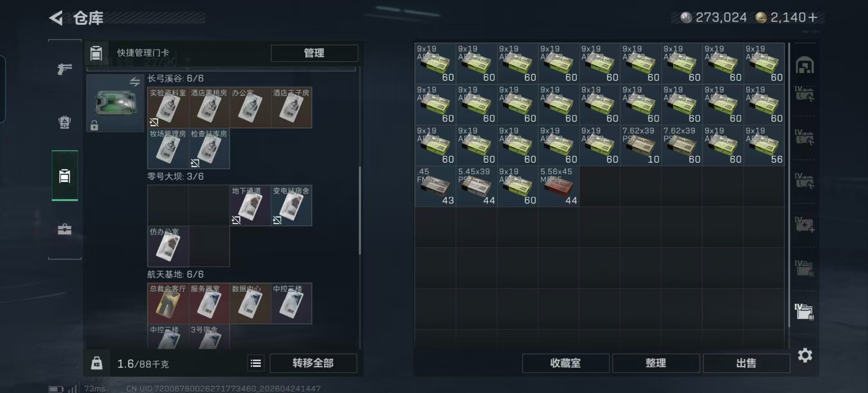Select the 5.56x45 M855 ammo box
Screen dimensions: 868x393
559,187
